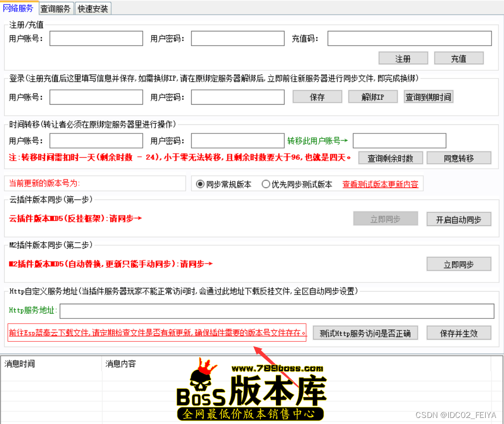This screenshot has width=504, height=424.
Task: Click 立即同步 in M2插件 section
Action: [x=459, y=264]
